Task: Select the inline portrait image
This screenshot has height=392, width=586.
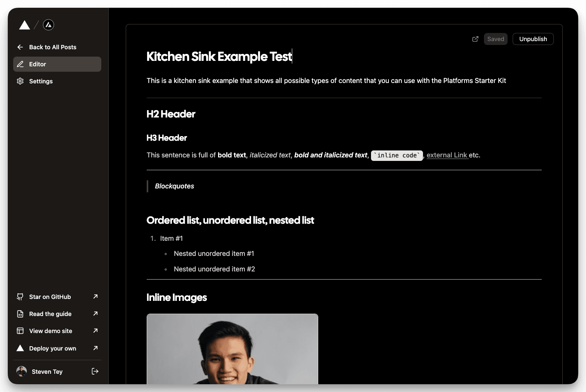Action: [x=232, y=349]
